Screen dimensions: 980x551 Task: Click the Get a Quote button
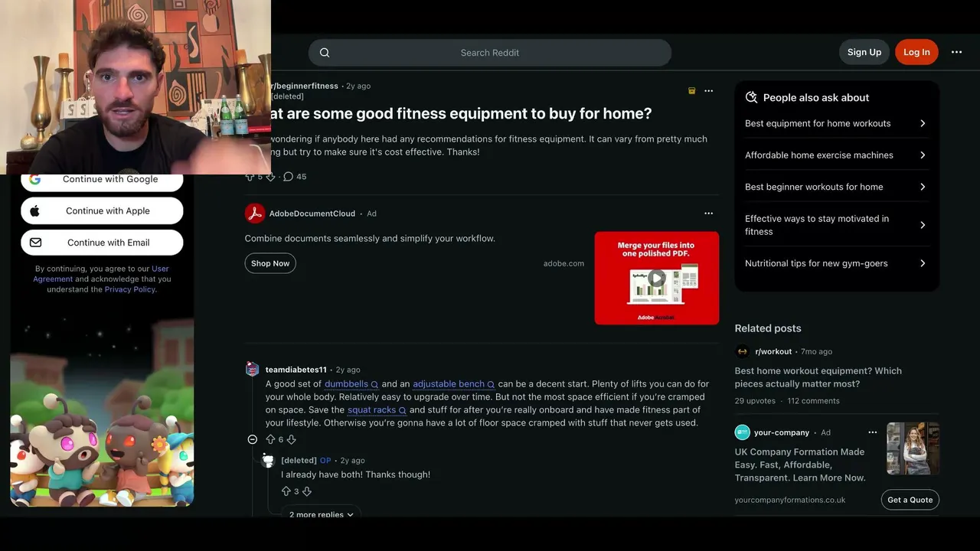[910, 500]
